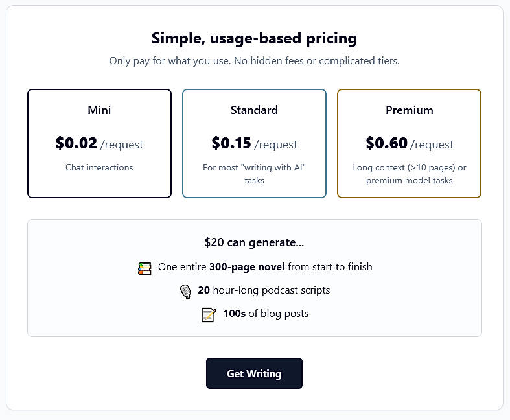Click "100s of blog posts" text

point(266,314)
